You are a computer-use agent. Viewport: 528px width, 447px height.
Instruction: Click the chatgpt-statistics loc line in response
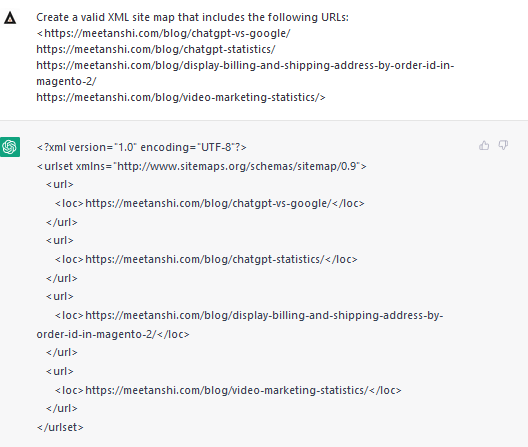point(206,259)
